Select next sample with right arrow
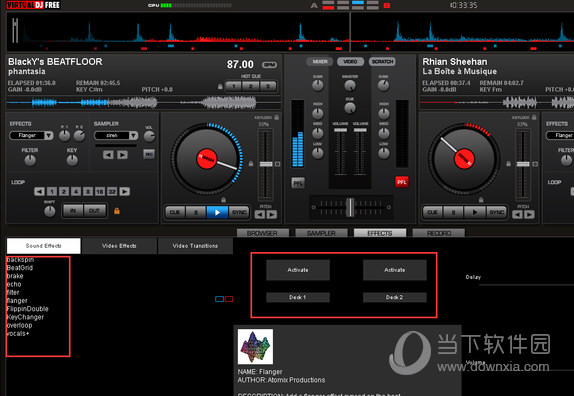This screenshot has height=396, width=574. 123,155
